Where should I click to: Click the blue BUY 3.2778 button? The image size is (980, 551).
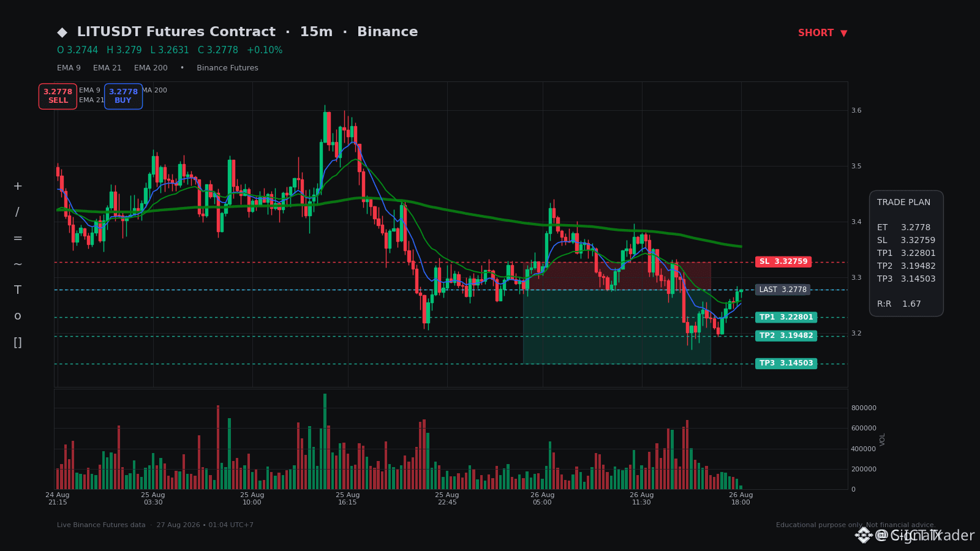click(123, 96)
